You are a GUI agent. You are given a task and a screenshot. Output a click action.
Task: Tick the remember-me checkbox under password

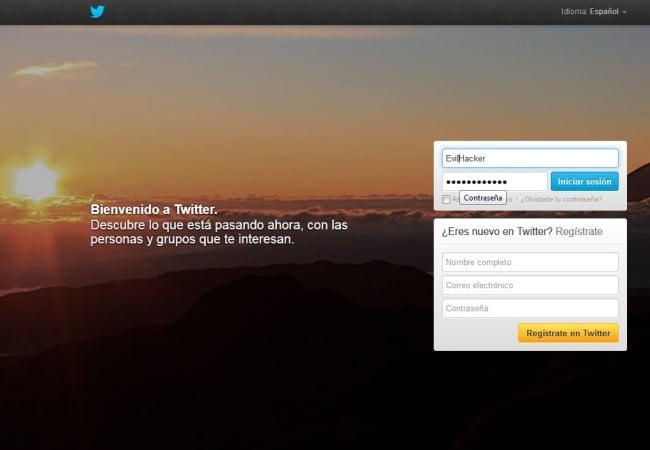point(446,199)
